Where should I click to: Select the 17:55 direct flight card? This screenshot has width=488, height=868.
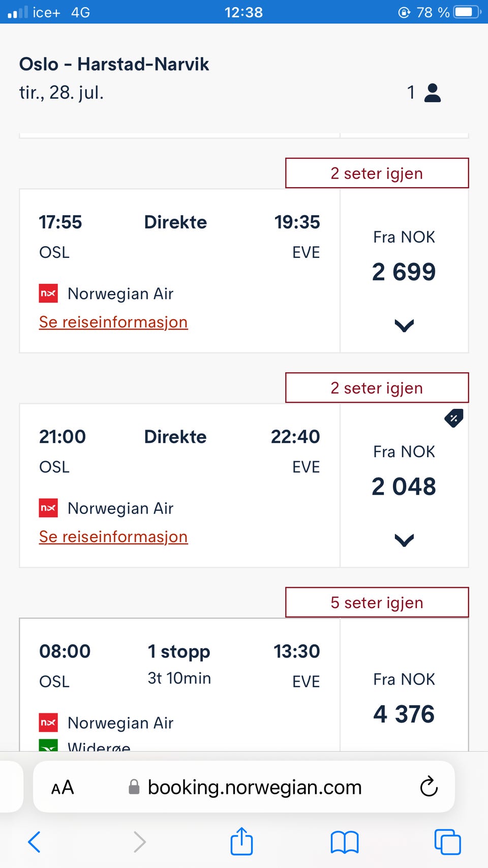click(x=179, y=271)
